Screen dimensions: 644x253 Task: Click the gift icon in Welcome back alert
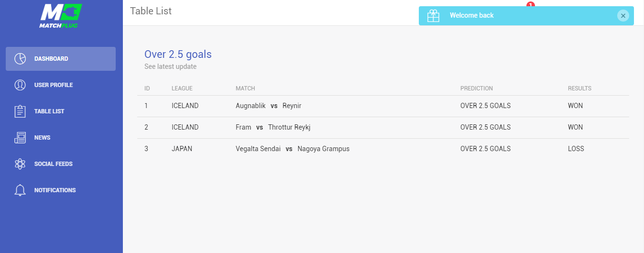point(433,16)
